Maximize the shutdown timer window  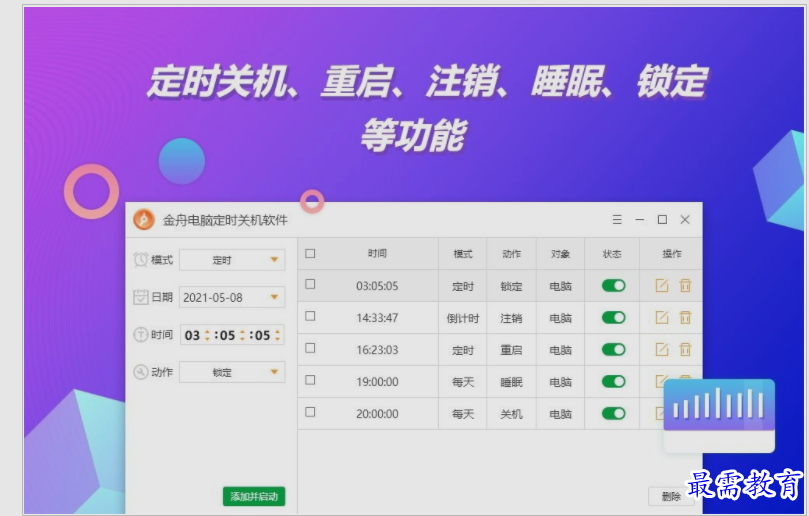pos(662,220)
